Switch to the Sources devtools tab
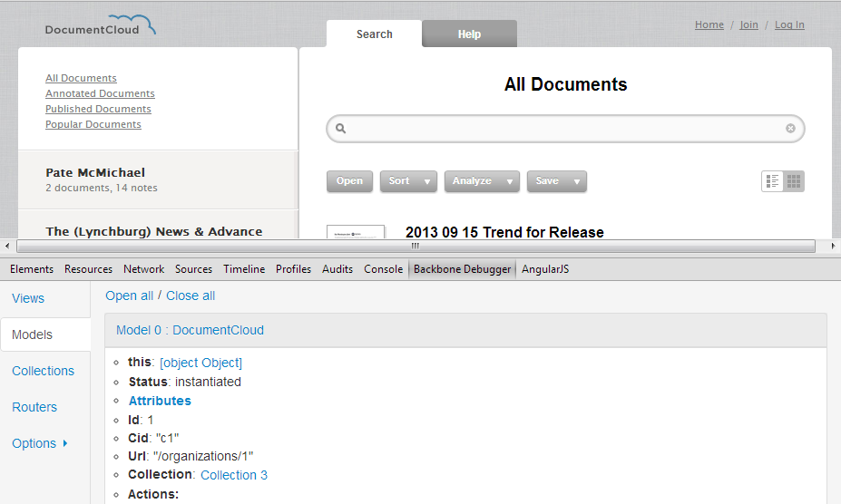Screen dimensions: 841x504 tap(193, 269)
